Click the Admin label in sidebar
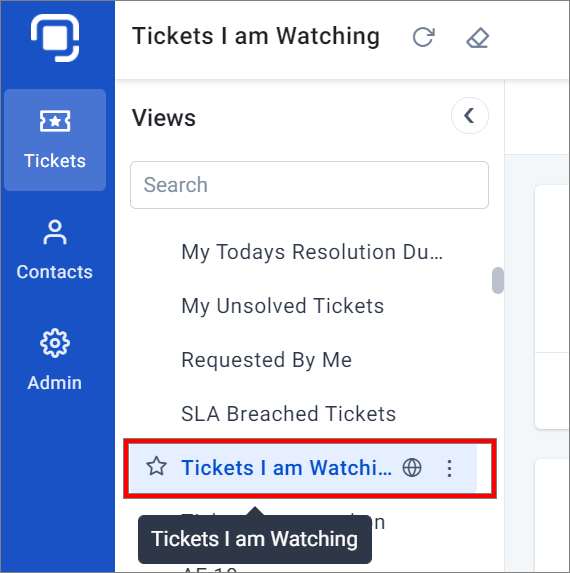Image resolution: width=570 pixels, height=573 pixels. click(55, 383)
